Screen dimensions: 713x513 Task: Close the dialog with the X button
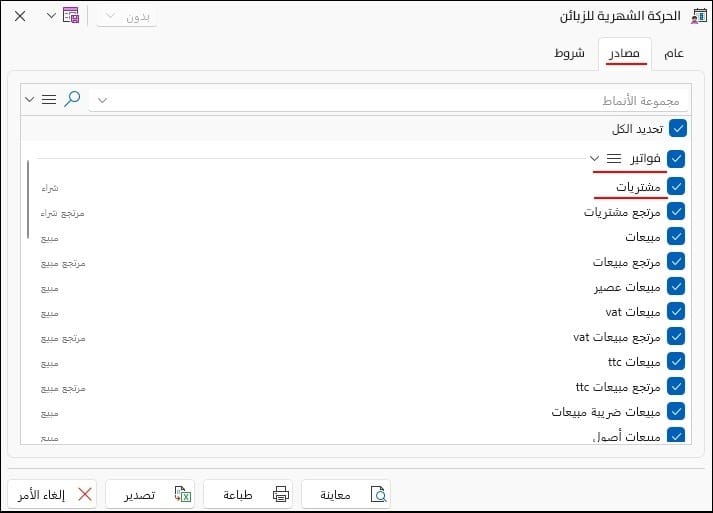(x=20, y=16)
